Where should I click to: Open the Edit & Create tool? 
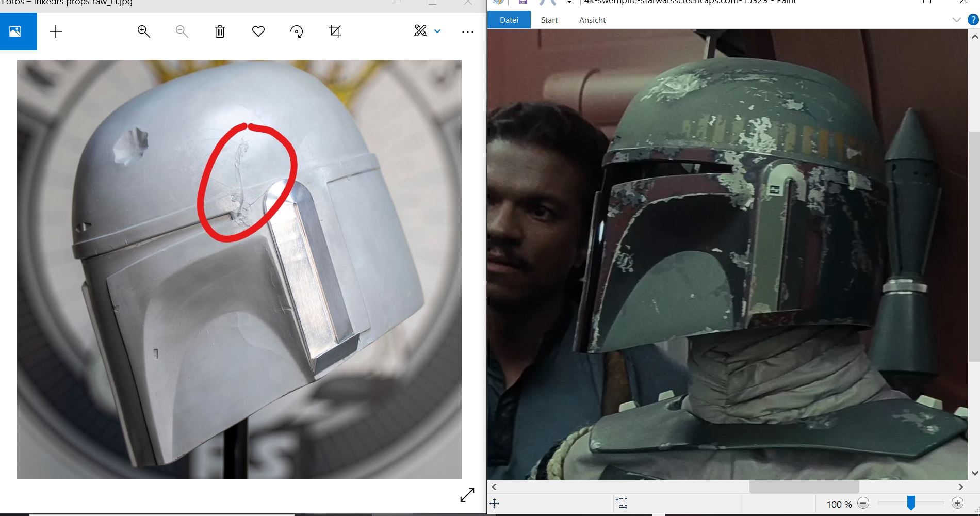click(x=420, y=31)
